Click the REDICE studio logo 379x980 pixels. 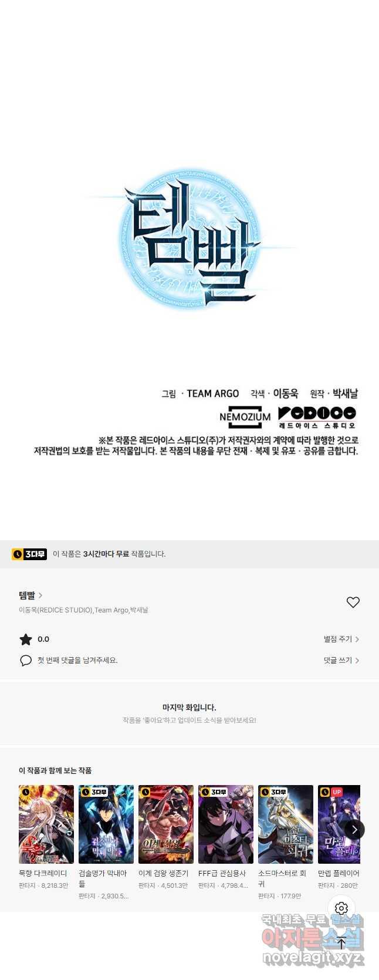tap(317, 416)
